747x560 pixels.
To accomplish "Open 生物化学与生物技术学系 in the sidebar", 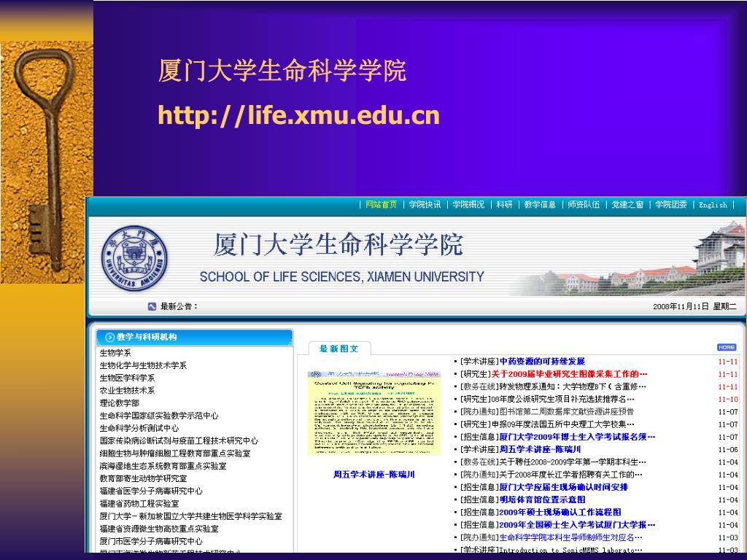I will [143, 365].
